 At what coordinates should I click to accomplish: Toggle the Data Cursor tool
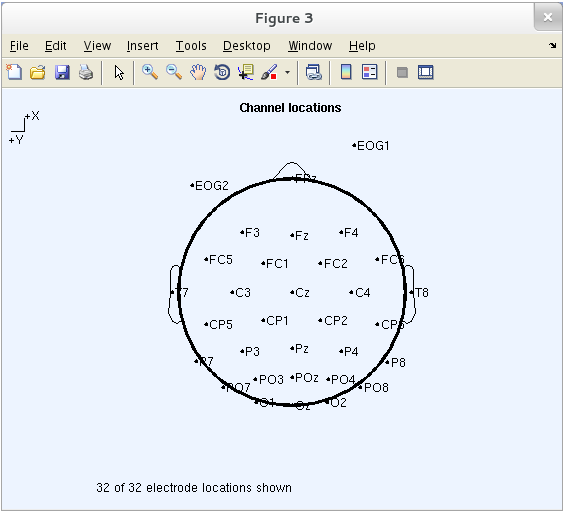246,72
